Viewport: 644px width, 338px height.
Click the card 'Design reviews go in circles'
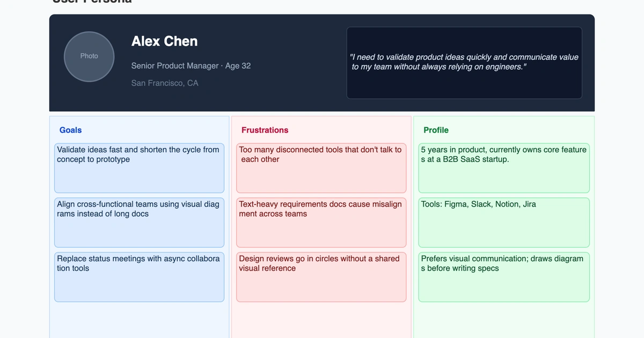pos(321,277)
